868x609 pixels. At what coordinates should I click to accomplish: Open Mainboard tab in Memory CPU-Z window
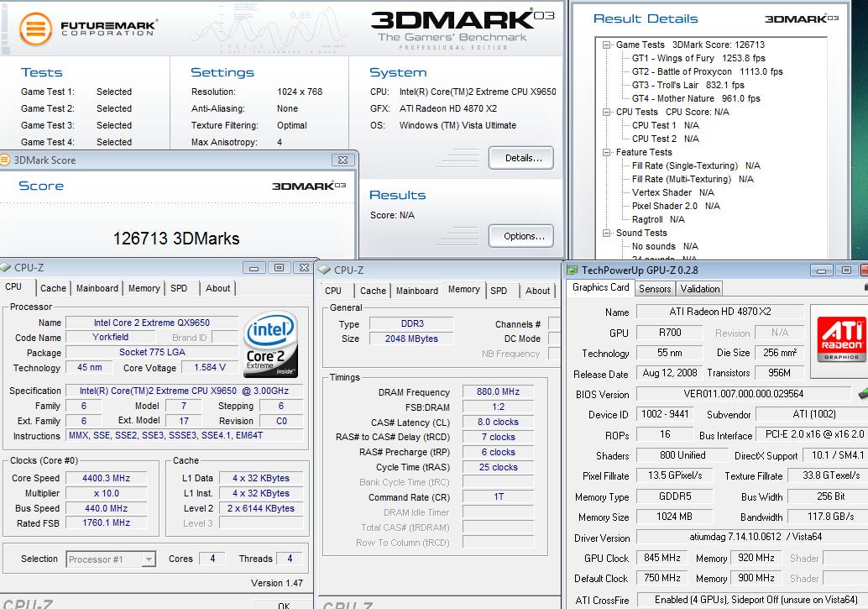point(417,291)
